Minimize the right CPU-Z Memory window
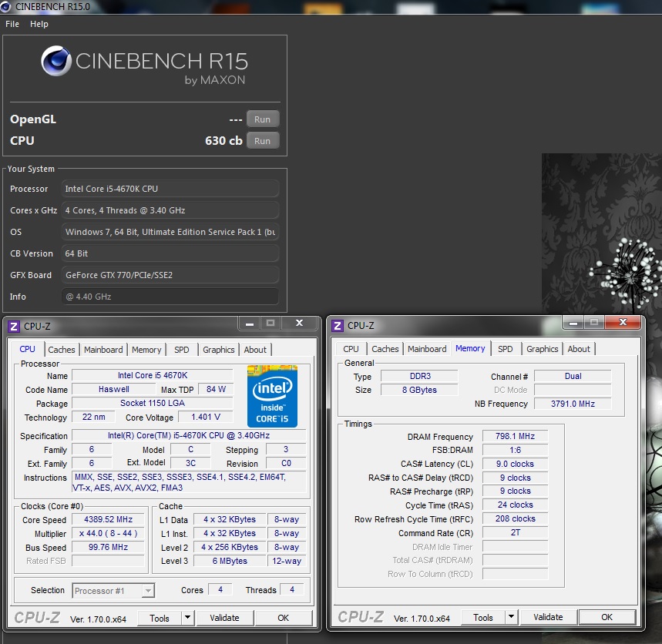This screenshot has width=662, height=644. (x=573, y=323)
